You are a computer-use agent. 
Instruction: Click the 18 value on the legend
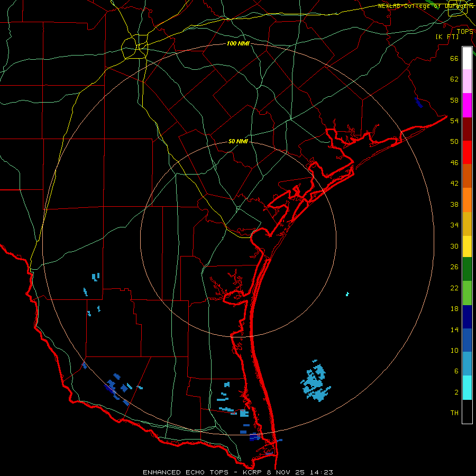coord(454,309)
